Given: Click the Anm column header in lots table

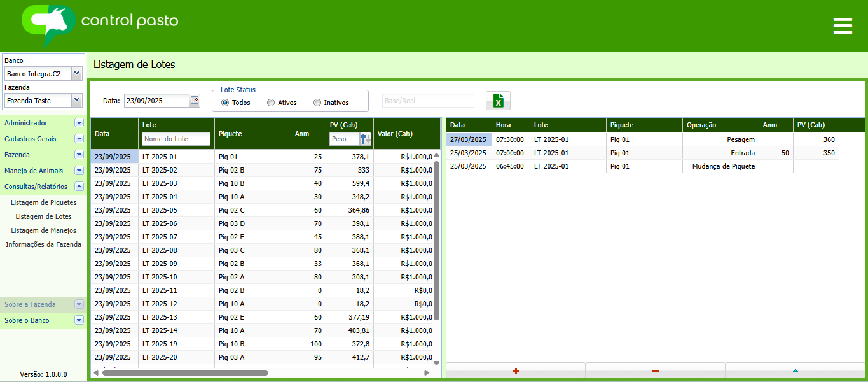Looking at the screenshot, I should tap(308, 134).
